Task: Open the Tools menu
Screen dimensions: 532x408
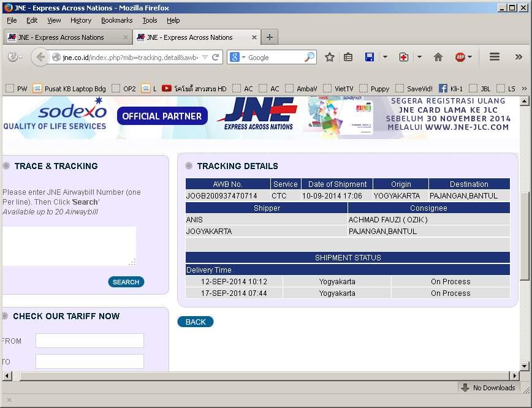Action: click(150, 20)
